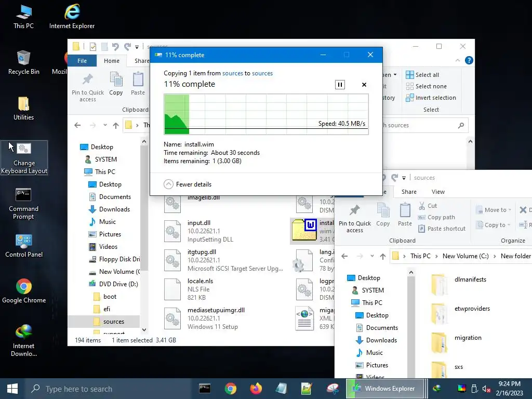Open the migration folder

[456, 342]
